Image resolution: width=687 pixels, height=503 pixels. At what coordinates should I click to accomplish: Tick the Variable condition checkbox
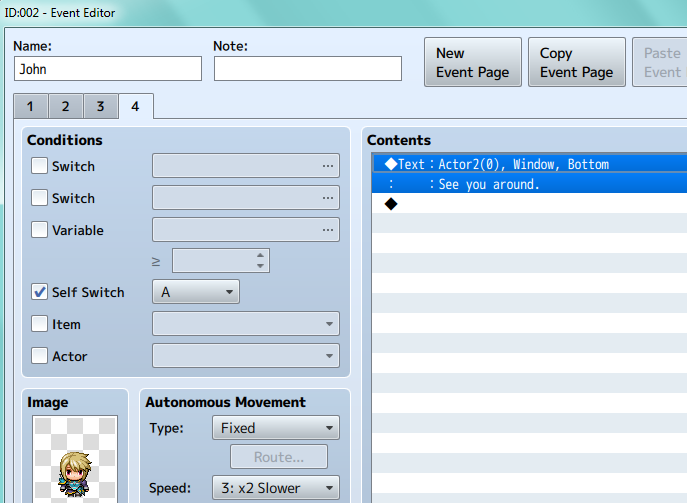pyautogui.click(x=39, y=230)
